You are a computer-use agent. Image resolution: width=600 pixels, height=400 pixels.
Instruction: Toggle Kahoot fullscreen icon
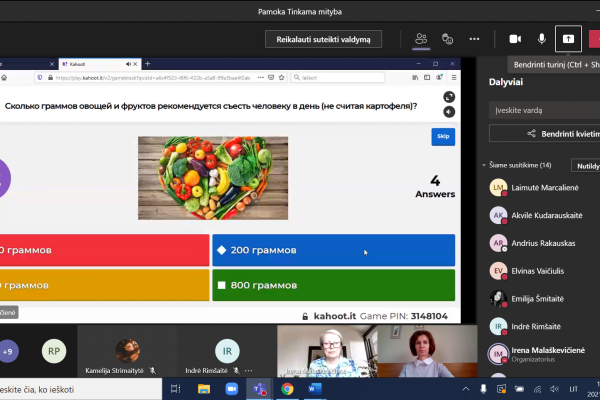tap(449, 97)
